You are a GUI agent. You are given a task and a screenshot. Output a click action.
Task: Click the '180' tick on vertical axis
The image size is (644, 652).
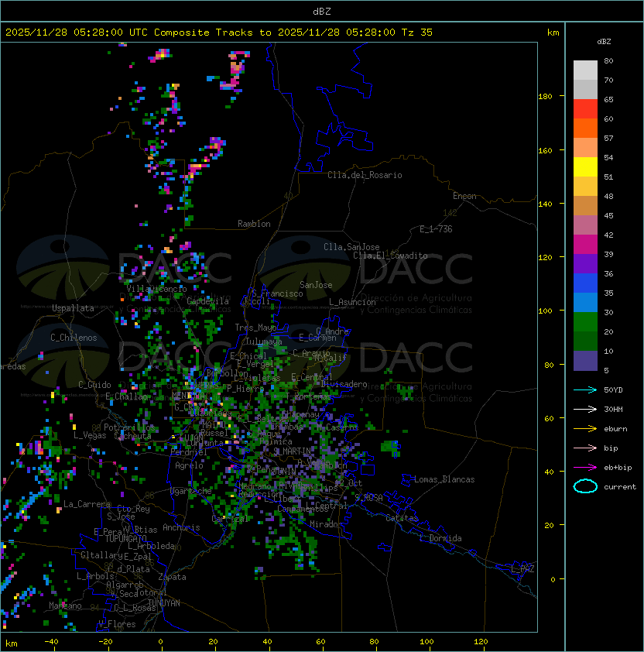(x=545, y=97)
